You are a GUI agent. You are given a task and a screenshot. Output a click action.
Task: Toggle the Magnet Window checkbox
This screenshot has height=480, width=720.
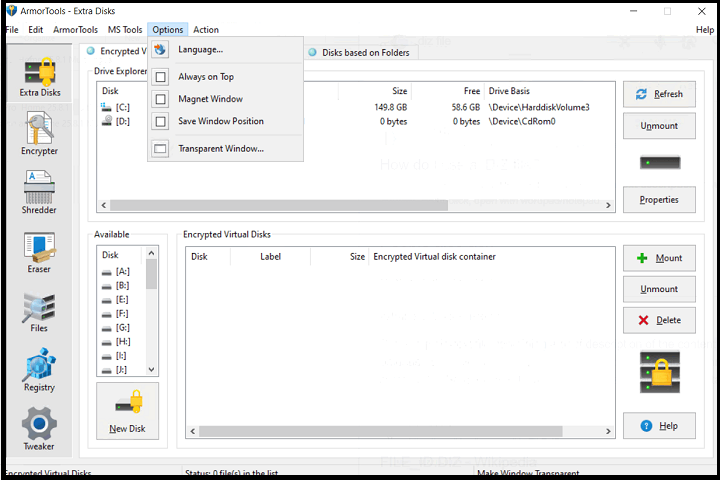(160, 99)
